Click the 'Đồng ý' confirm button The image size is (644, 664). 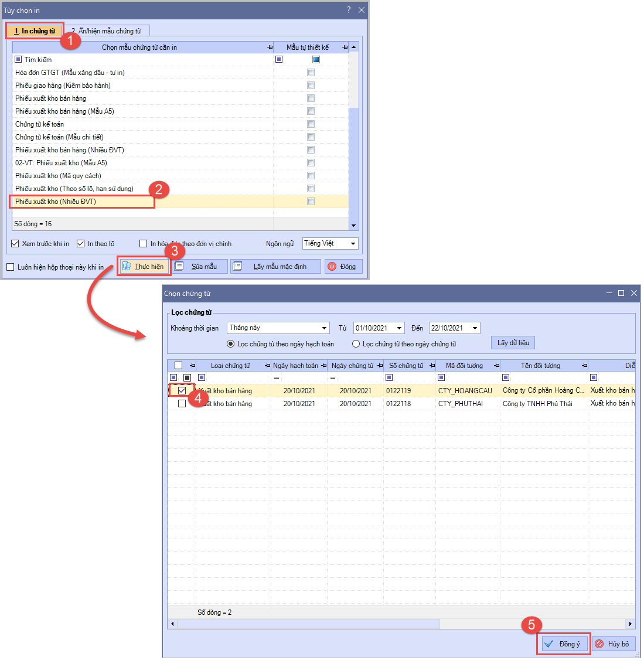[562, 644]
